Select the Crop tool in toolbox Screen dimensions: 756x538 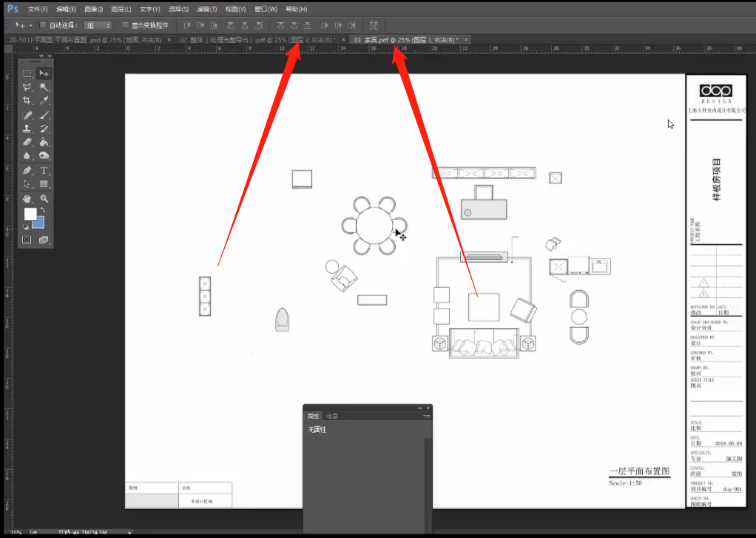tap(27, 101)
